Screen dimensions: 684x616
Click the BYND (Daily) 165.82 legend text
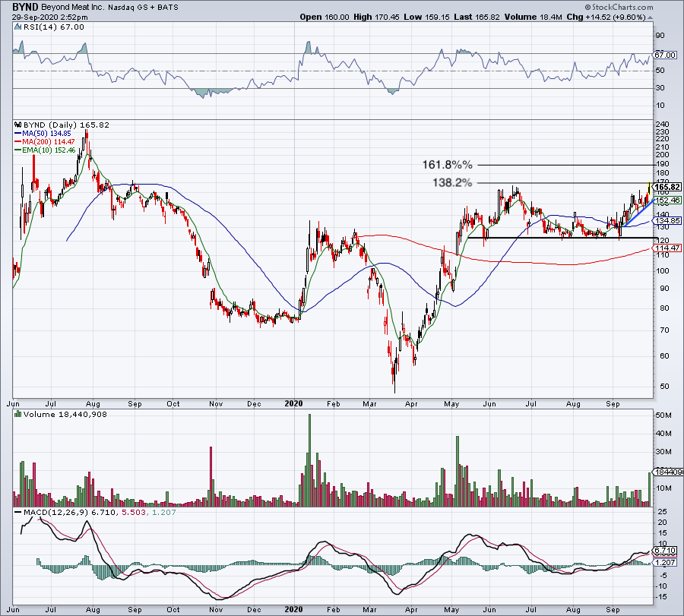pos(66,125)
